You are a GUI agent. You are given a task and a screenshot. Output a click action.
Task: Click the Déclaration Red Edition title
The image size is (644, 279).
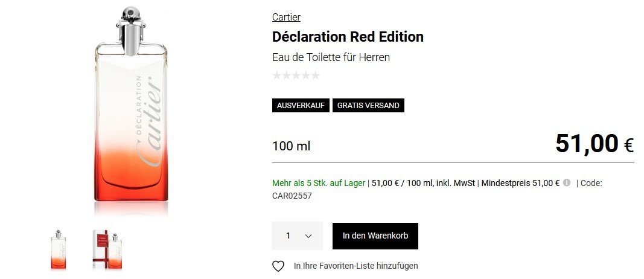(x=348, y=36)
